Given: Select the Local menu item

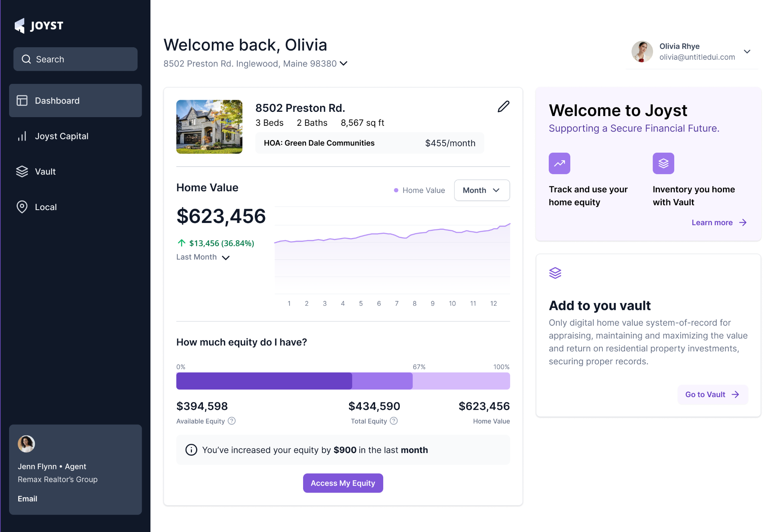Looking at the screenshot, I should pos(45,207).
